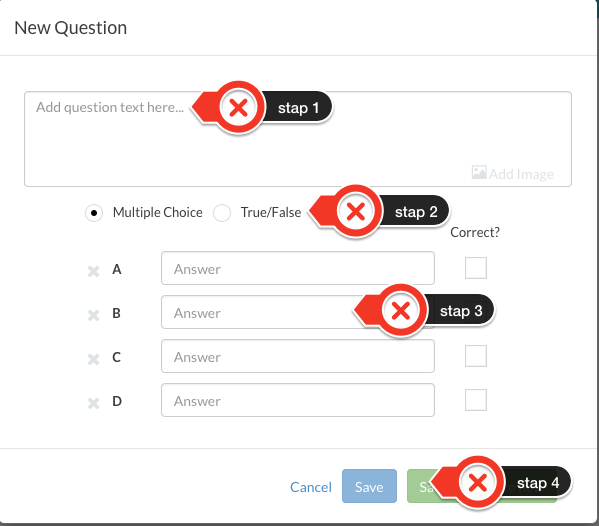Viewport: 599px width, 526px height.
Task: Click the question text area
Action: click(298, 139)
